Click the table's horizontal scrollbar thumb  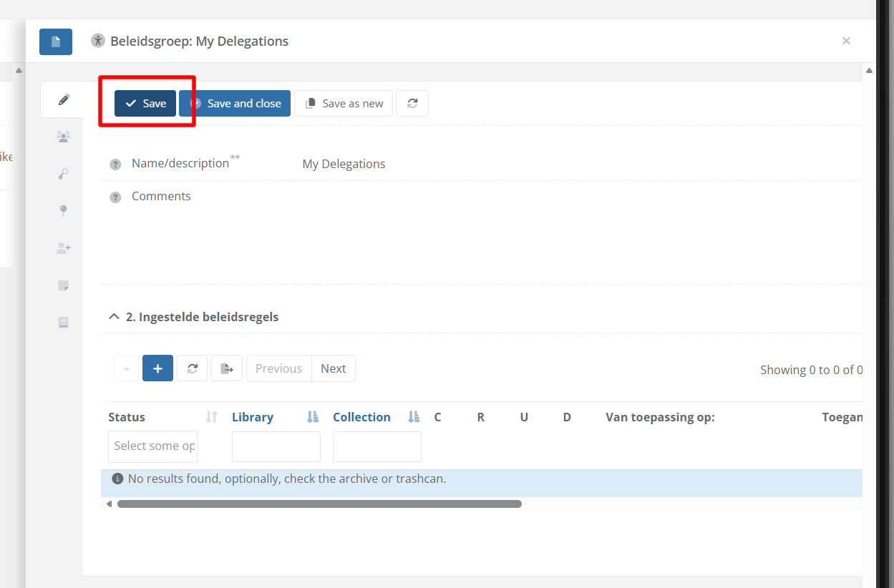[x=319, y=504]
